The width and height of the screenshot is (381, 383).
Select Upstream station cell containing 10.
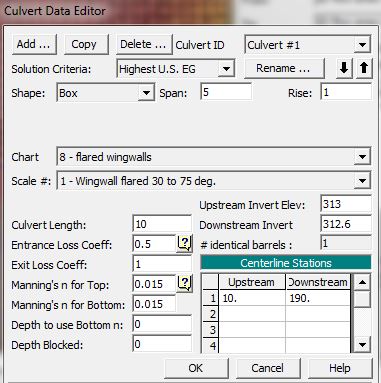click(252, 298)
